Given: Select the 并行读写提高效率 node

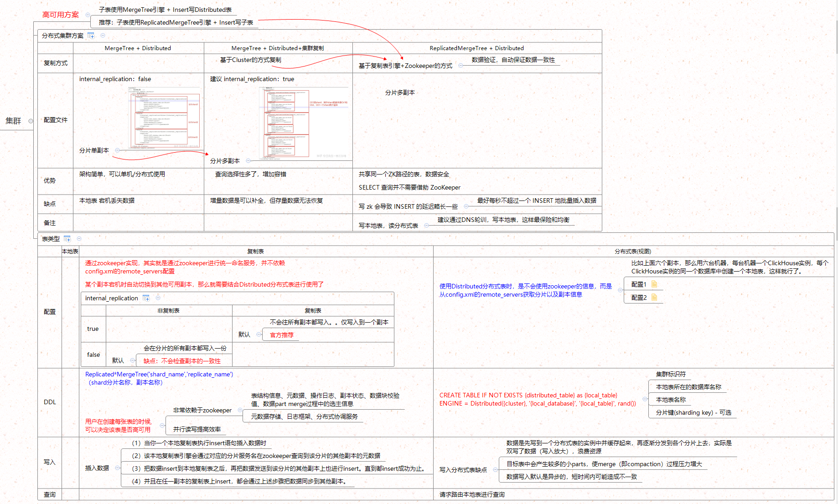Looking at the screenshot, I should click(197, 430).
